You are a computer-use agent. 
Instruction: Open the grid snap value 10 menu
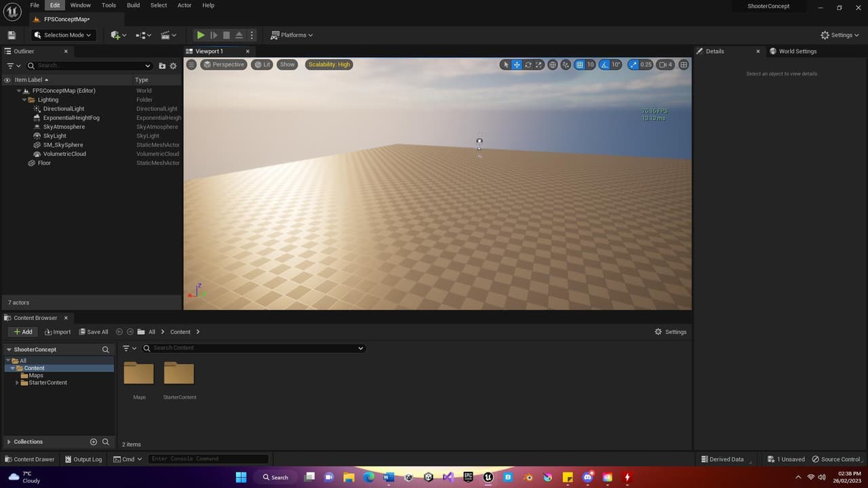591,64
